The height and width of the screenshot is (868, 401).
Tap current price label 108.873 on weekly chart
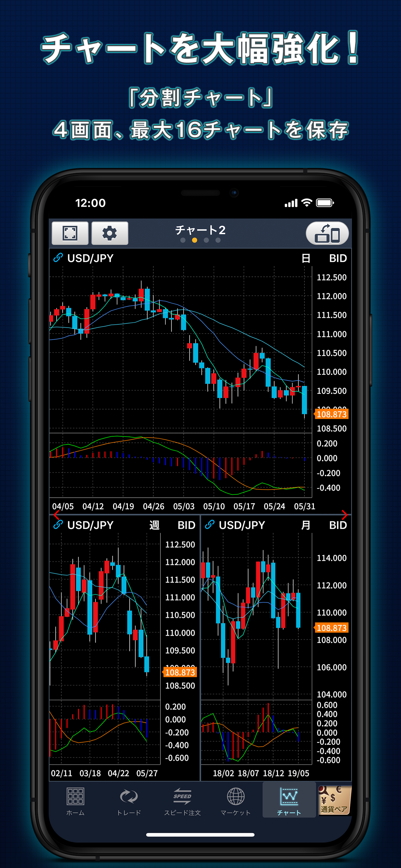pos(180,672)
